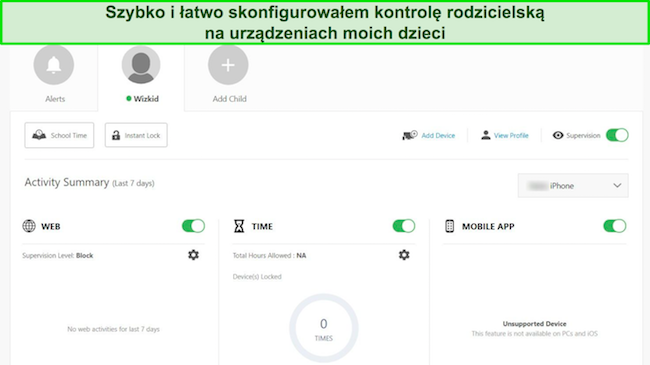
Task: Click the Add Device link
Action: [438, 136]
